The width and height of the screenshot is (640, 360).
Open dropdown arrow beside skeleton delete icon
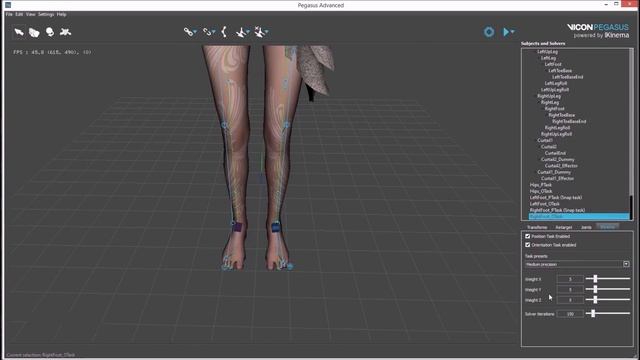pos(267,32)
